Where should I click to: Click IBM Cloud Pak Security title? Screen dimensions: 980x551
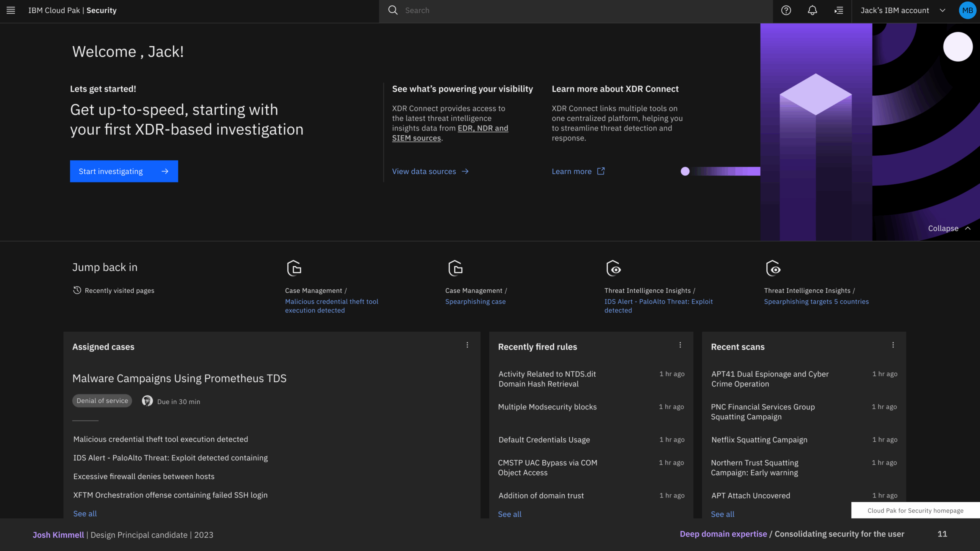(x=72, y=11)
